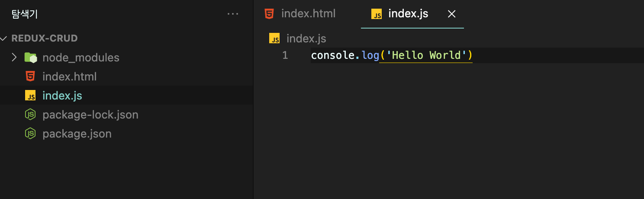Select index.html file name in the explorer
The image size is (644, 199).
click(x=69, y=77)
